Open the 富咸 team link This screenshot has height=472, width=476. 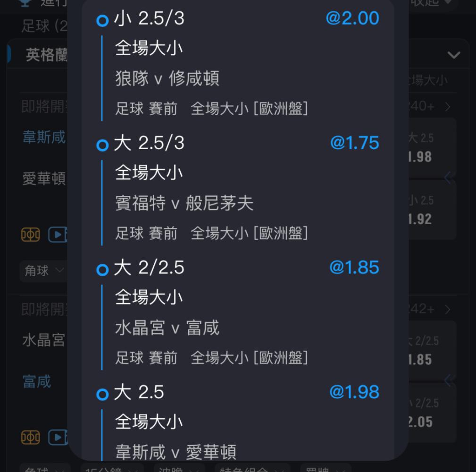[37, 381]
